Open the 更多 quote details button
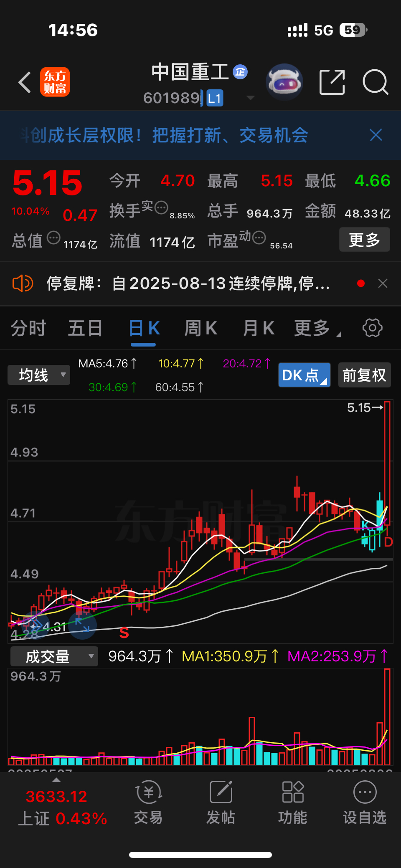 pyautogui.click(x=364, y=240)
